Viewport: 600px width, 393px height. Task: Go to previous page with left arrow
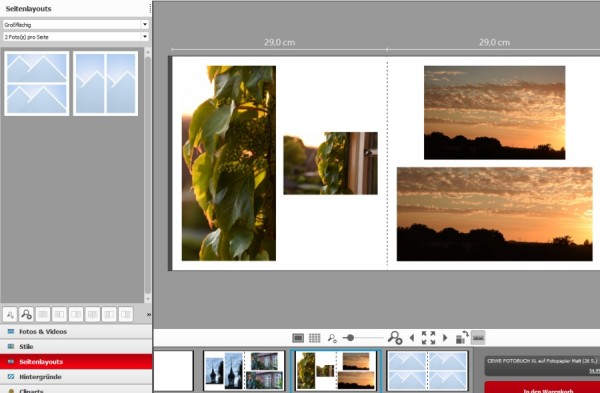412,338
